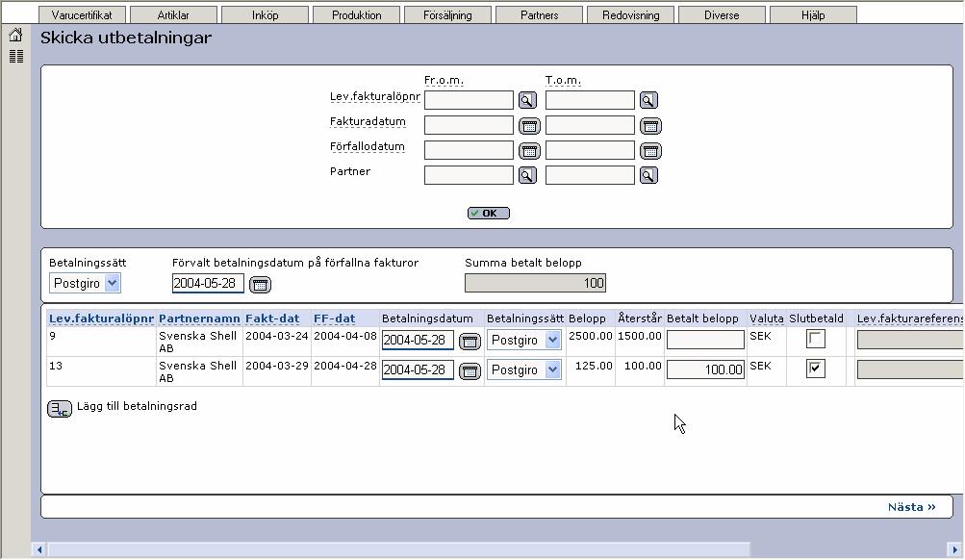Open calendar for Fakturadatum Fr.o.m.
This screenshot has width=965, height=560.
(x=529, y=126)
